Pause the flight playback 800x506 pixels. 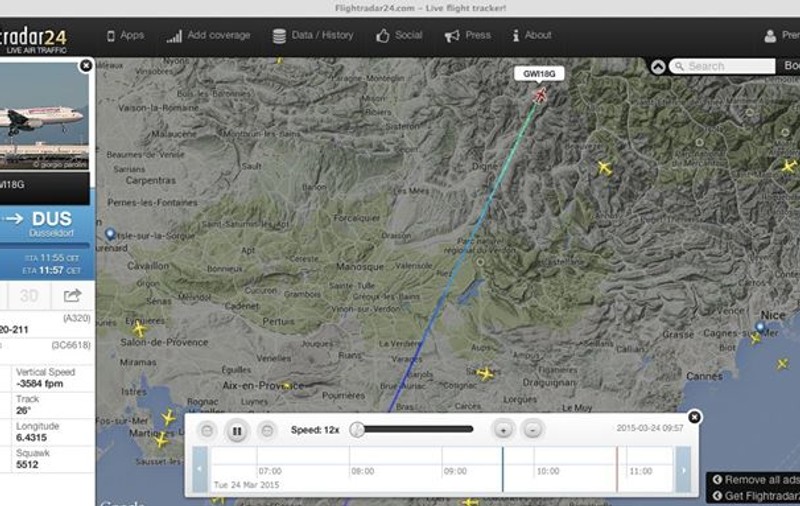tap(237, 431)
